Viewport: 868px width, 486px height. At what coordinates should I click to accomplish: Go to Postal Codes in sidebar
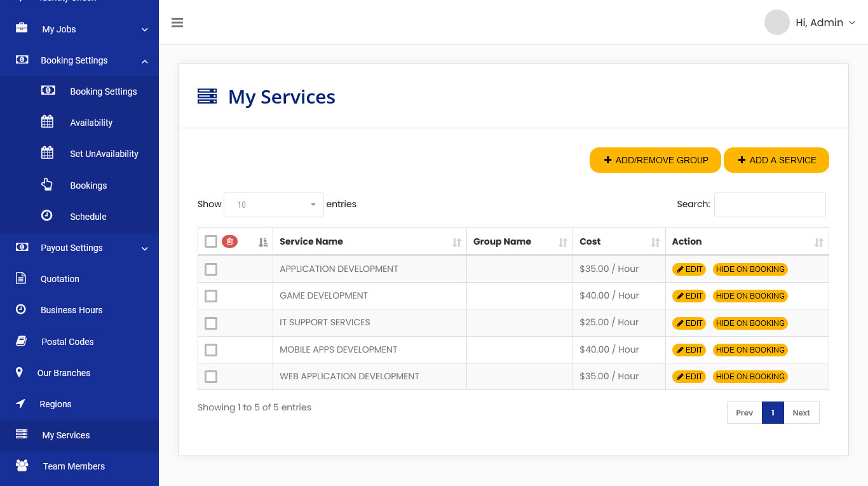click(x=67, y=342)
